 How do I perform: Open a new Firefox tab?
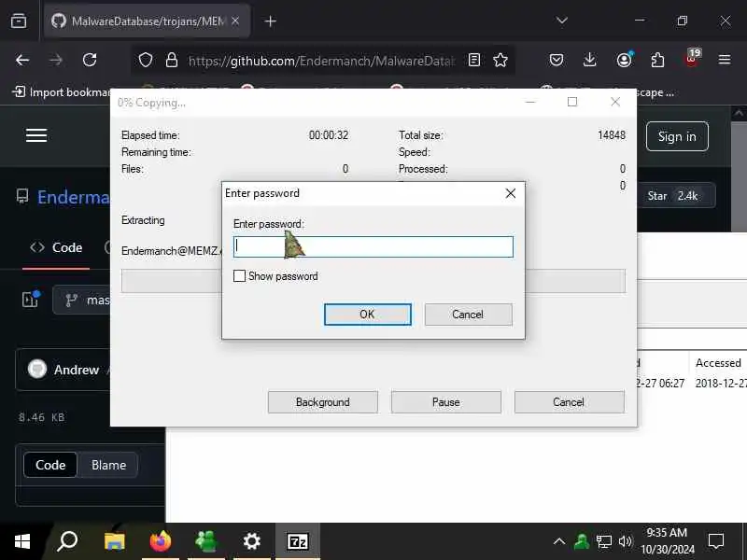tap(270, 21)
